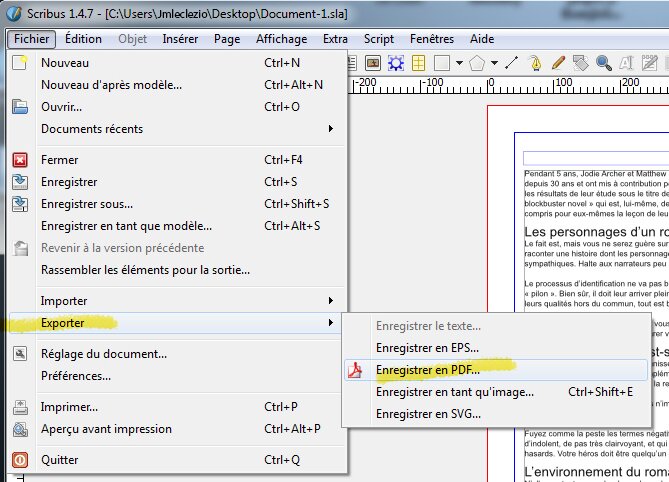The width and height of the screenshot is (669, 482).
Task: Choose Enregistrer in the Fichier menu
Action: 178,182
